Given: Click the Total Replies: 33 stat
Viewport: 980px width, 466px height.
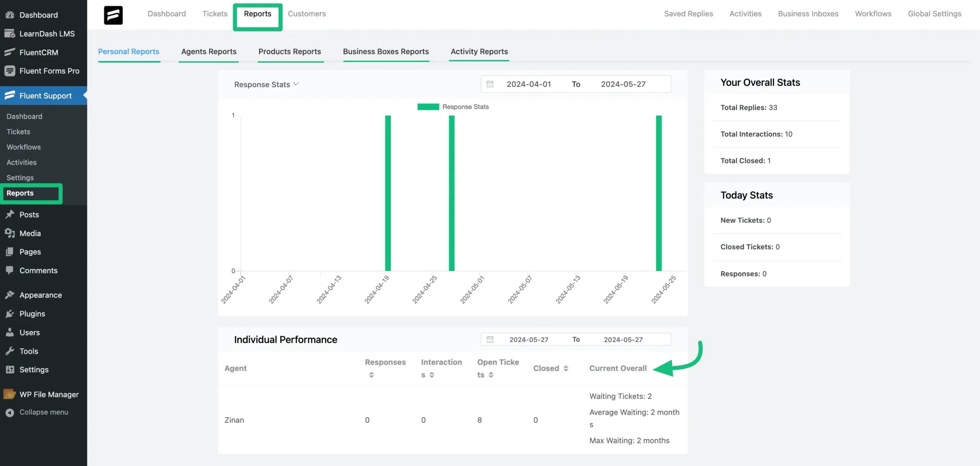Looking at the screenshot, I should coord(749,108).
